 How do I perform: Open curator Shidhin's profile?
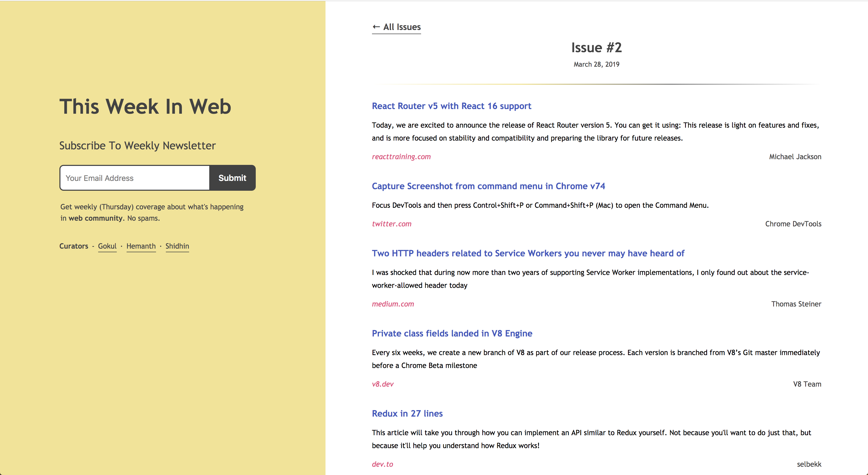coord(177,246)
